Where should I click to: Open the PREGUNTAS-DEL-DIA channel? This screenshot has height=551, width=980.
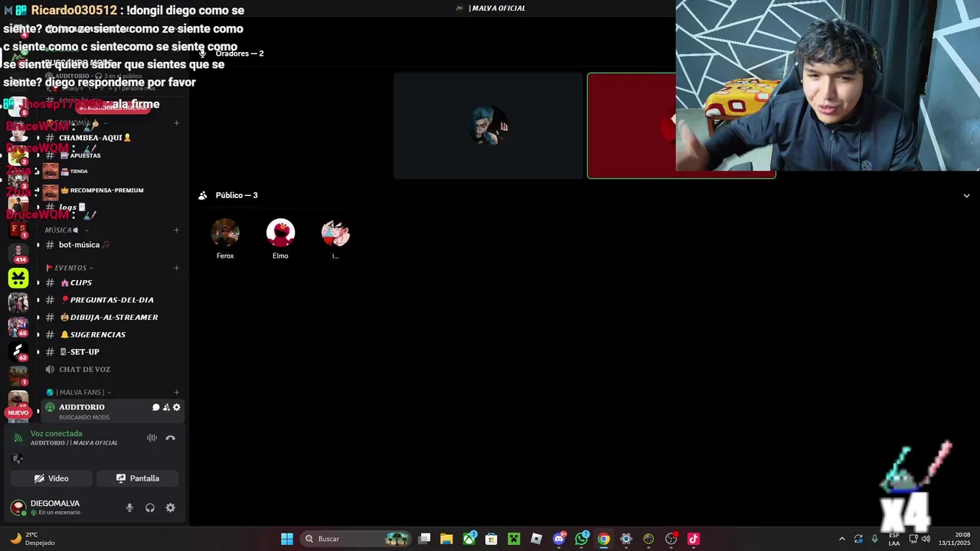[x=111, y=300]
